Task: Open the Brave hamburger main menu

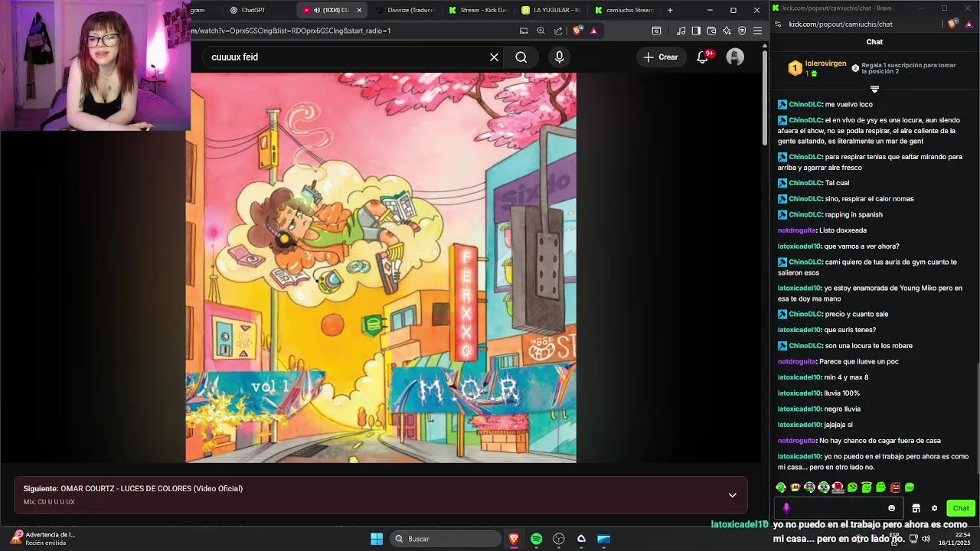Action: [x=757, y=31]
